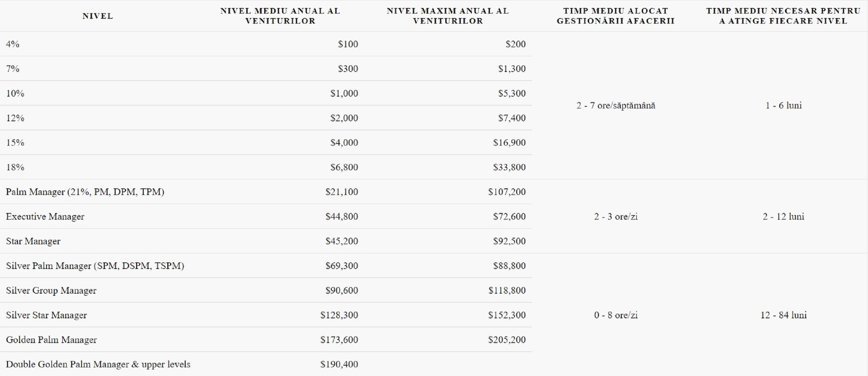Select the Executive Manager row label
The width and height of the screenshot is (868, 376).
45,216
